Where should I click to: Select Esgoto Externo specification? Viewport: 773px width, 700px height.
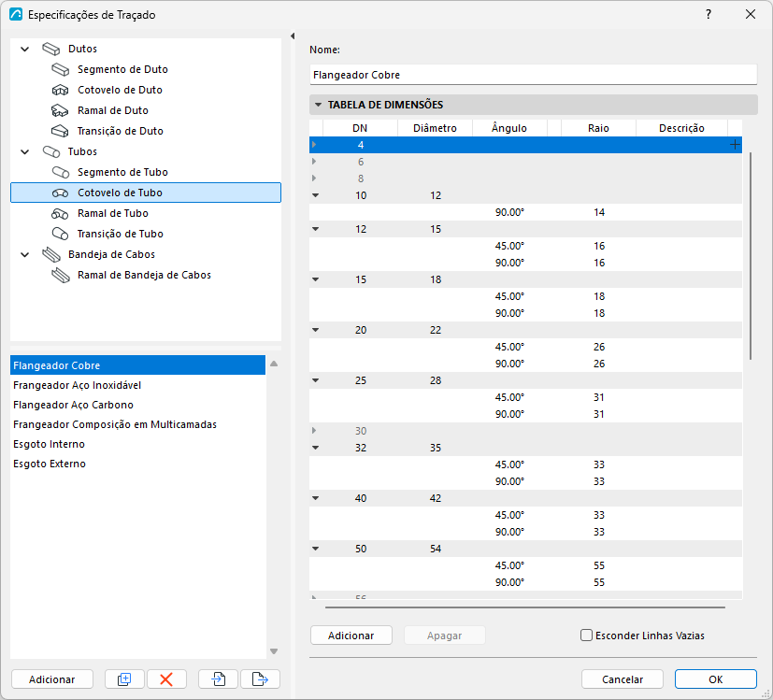point(138,464)
